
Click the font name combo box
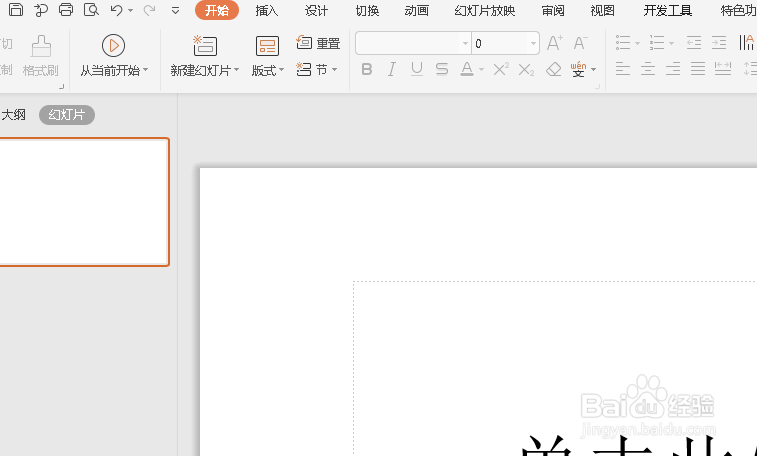[x=413, y=43]
